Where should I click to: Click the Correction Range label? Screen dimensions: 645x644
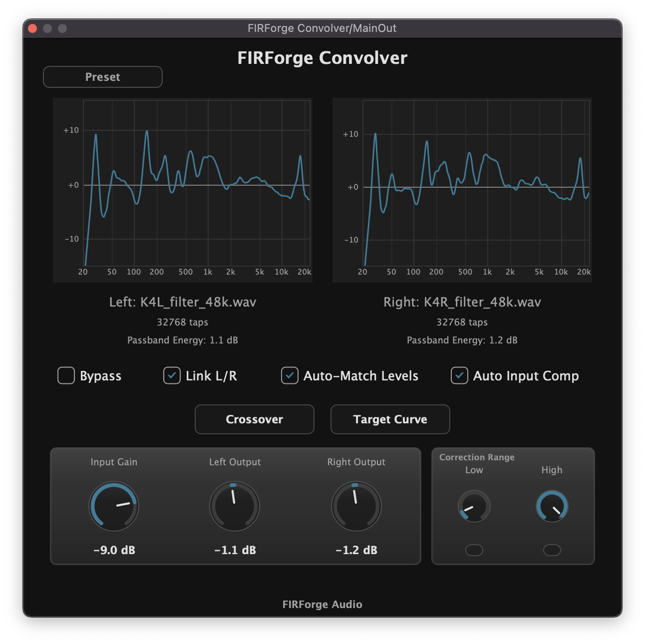click(x=477, y=457)
